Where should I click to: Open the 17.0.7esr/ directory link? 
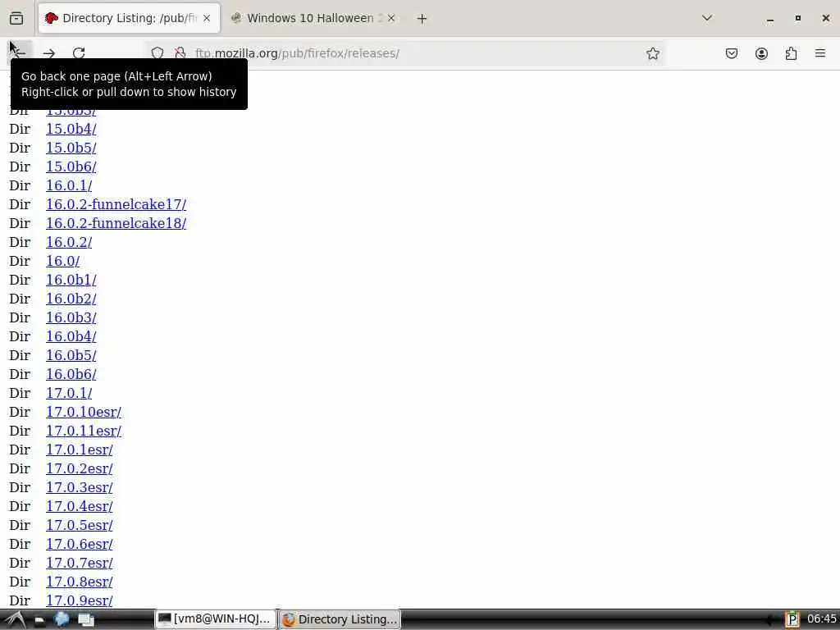pyautogui.click(x=80, y=563)
